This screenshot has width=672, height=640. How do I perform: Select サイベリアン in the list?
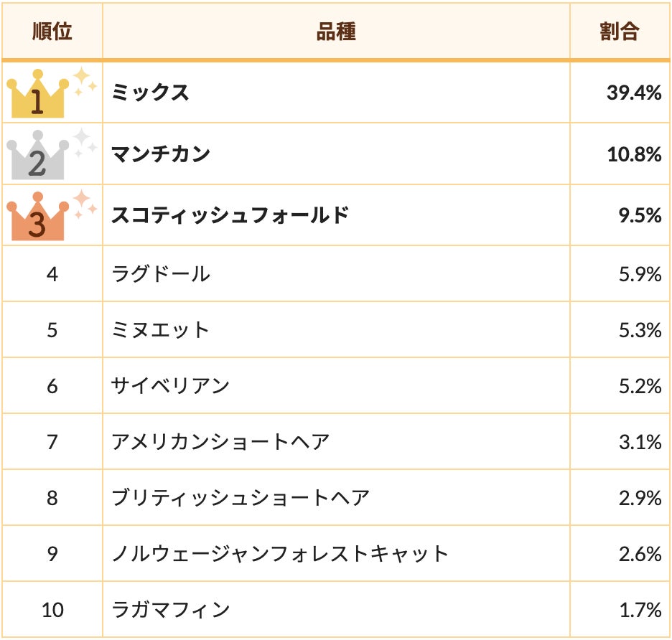click(x=170, y=385)
